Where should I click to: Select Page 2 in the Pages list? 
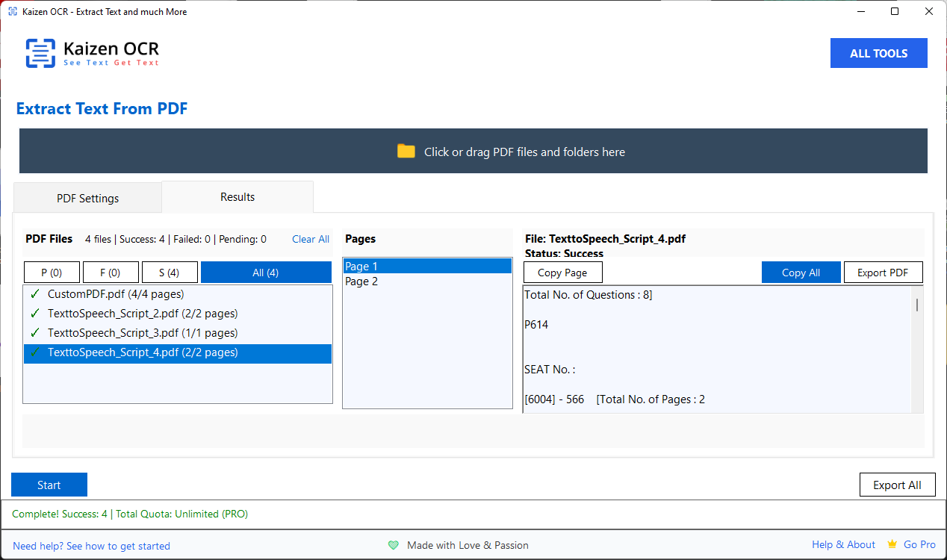click(361, 281)
